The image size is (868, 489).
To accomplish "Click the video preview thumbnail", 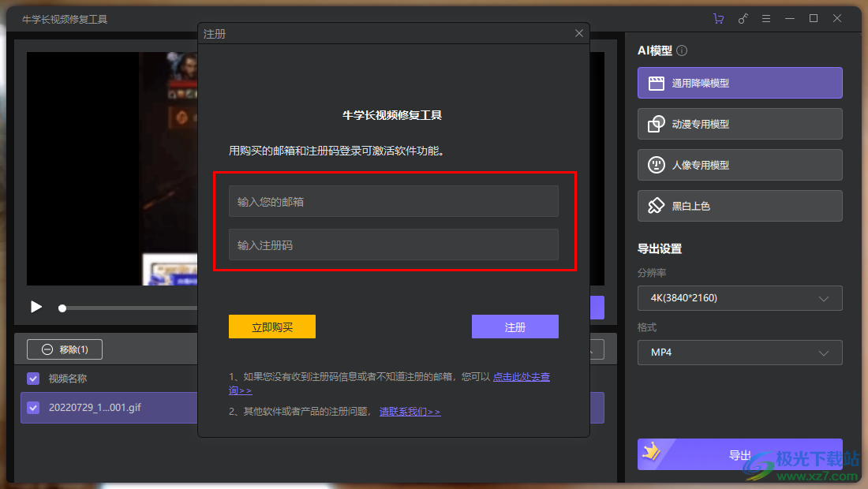I will 112,169.
